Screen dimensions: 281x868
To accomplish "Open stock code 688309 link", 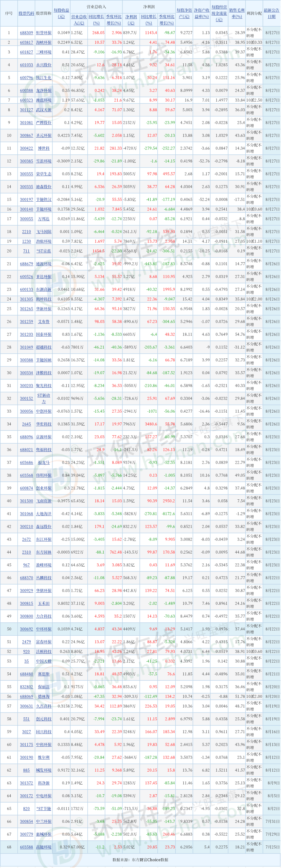I will [26, 33].
